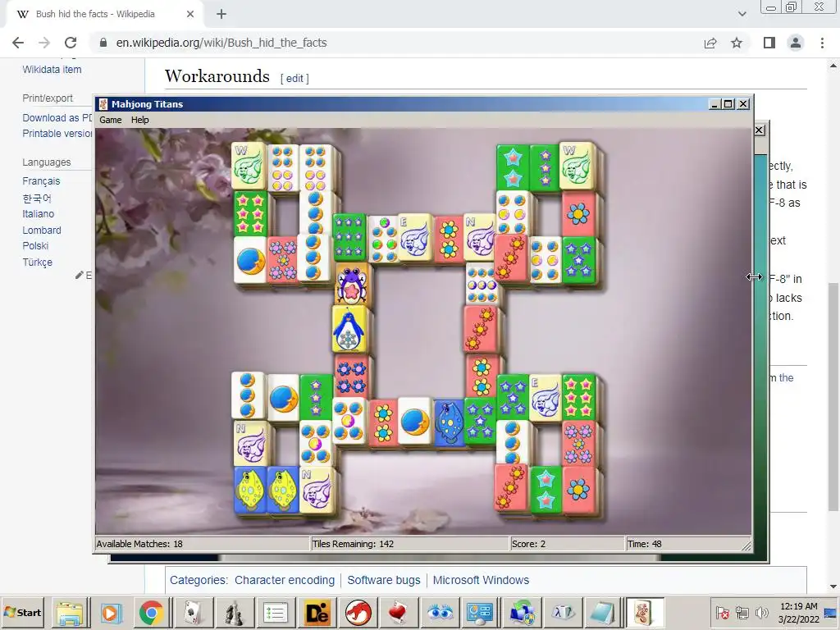The width and height of the screenshot is (840, 630).
Task: Open the Chrome profile avatar
Action: (x=796, y=43)
